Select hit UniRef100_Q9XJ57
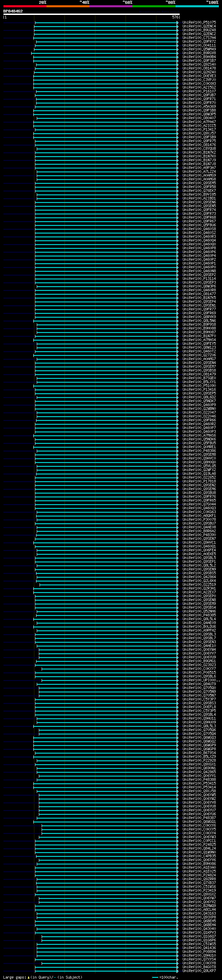The height and width of the screenshot is (980, 222). click(x=199, y=133)
